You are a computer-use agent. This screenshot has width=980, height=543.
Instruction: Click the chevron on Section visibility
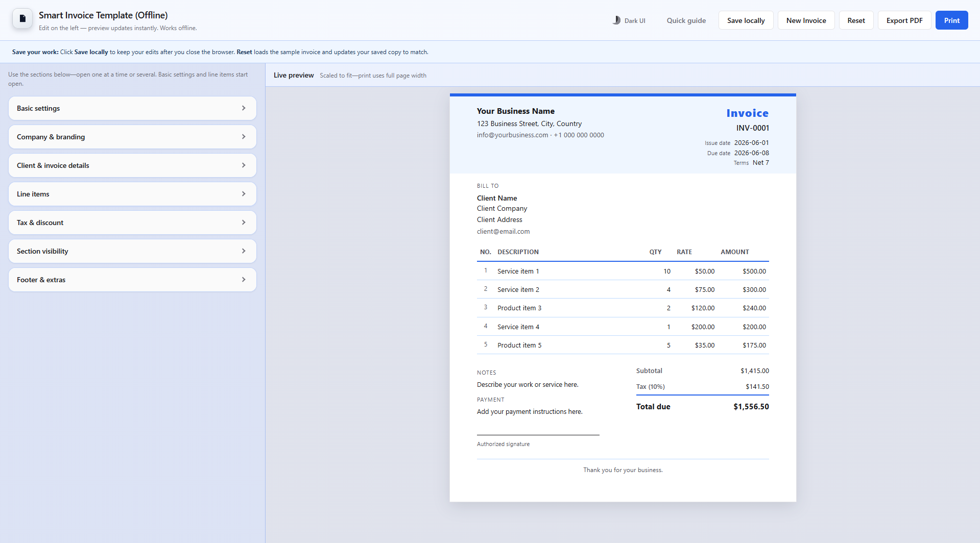[x=243, y=251]
